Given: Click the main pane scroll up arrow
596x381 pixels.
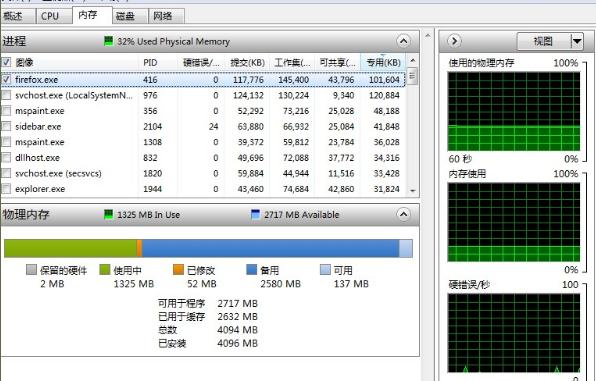Looking at the screenshot, I should click(x=428, y=35).
